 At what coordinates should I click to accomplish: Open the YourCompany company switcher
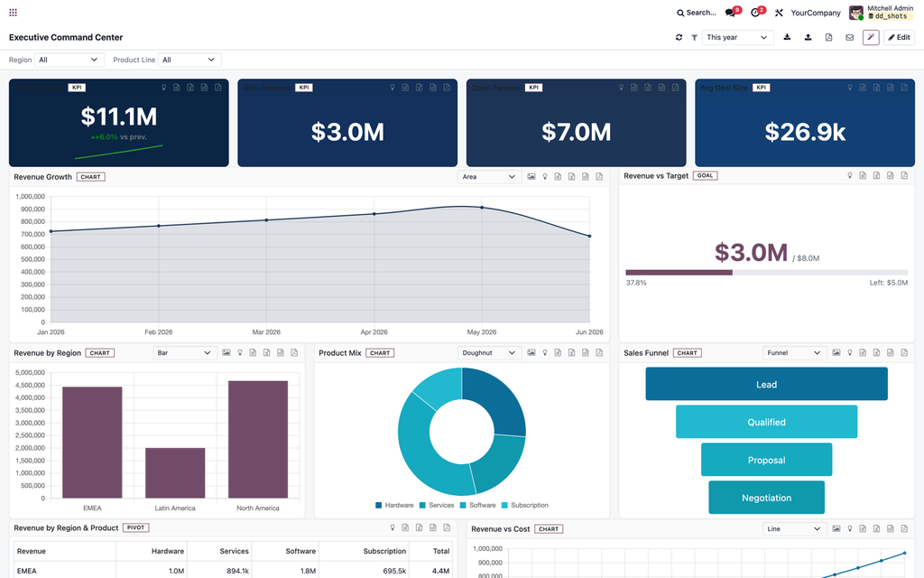(815, 13)
